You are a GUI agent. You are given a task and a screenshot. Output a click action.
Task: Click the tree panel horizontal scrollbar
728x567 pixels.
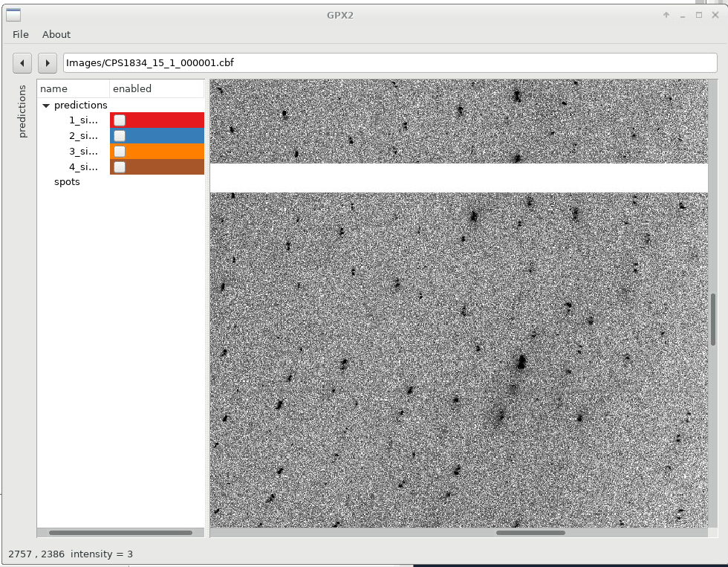coord(120,533)
